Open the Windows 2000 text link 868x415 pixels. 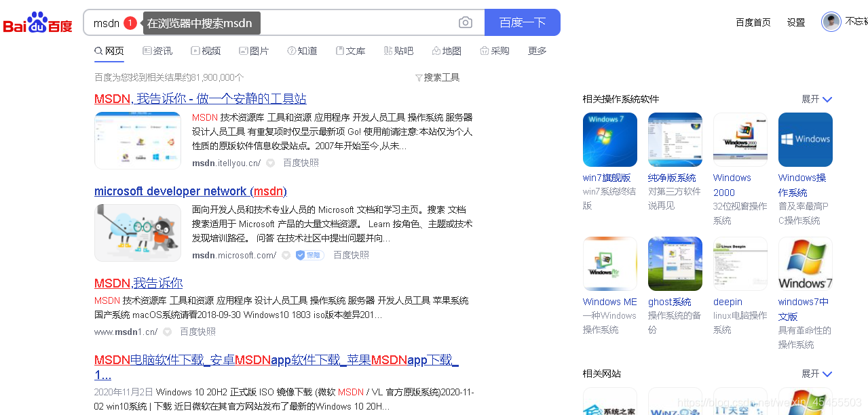point(732,185)
